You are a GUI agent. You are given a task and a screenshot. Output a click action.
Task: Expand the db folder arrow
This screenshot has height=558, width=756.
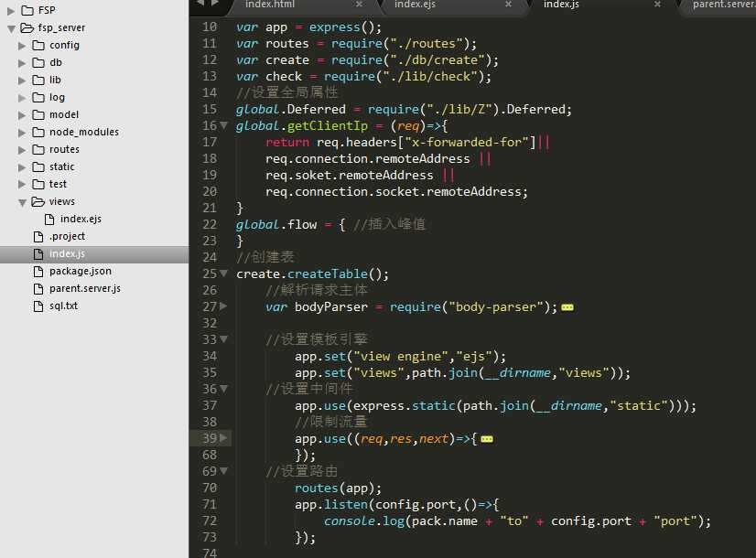click(x=22, y=63)
